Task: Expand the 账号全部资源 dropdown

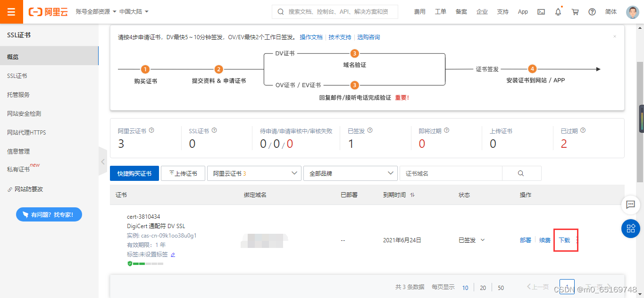Action: [96, 11]
